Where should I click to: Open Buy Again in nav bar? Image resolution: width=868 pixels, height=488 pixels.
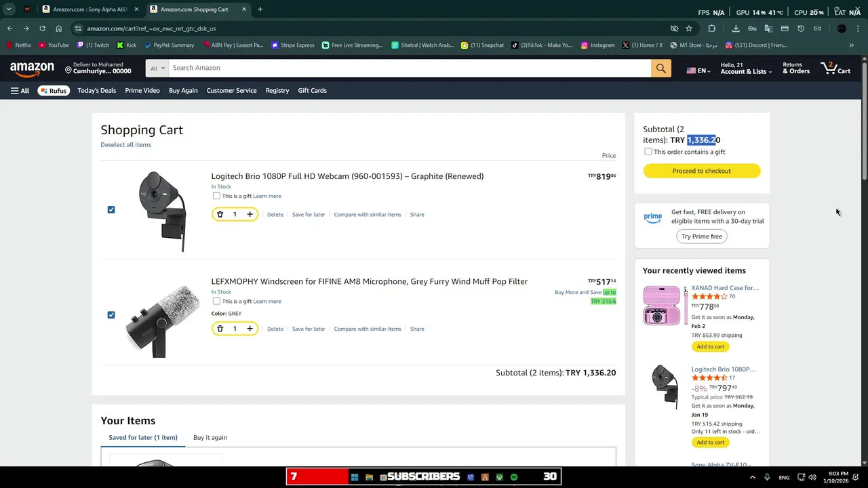tap(183, 90)
